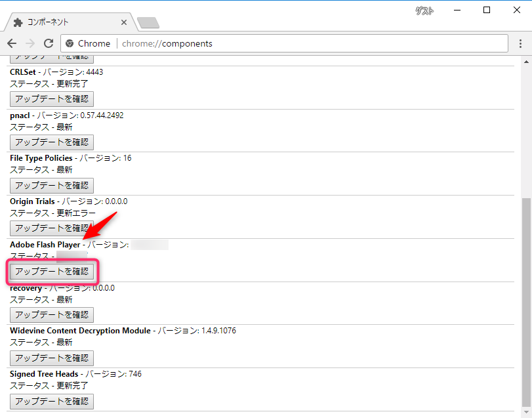Open a new tab
Image resolution: width=532 pixels, height=418 pixels.
tap(148, 23)
